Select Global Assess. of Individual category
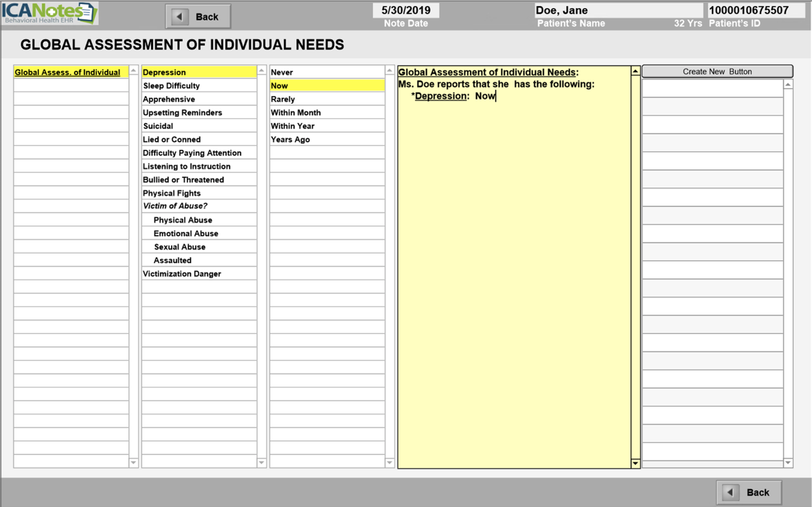 click(x=67, y=72)
